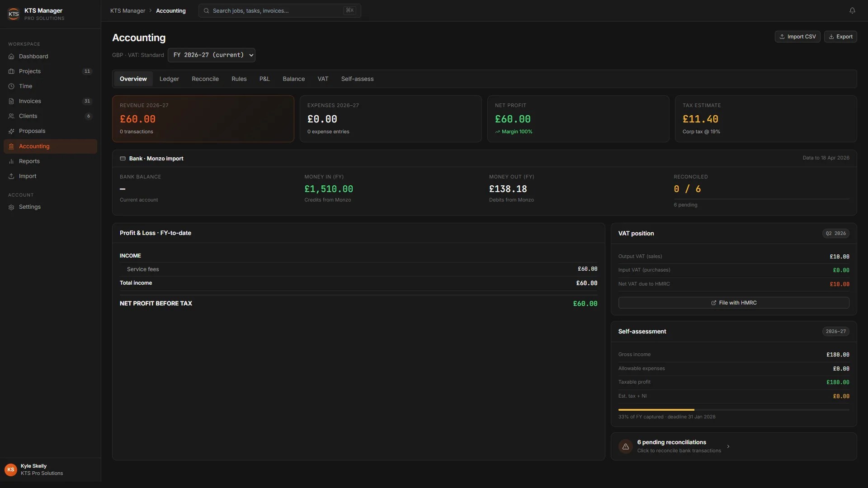Screen dimensions: 868x488
Task: Open Dashboard from the sidebar
Action: [x=50, y=56]
